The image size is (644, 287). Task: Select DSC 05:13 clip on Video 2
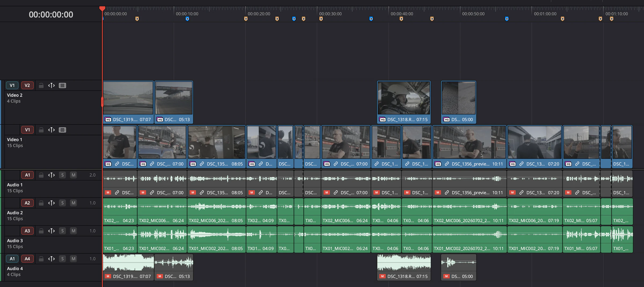[174, 102]
